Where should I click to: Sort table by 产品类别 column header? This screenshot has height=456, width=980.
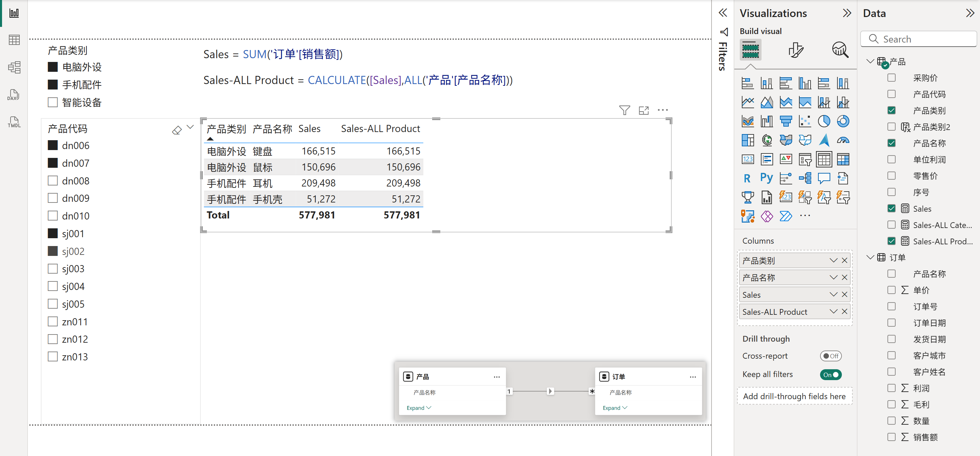(x=226, y=129)
